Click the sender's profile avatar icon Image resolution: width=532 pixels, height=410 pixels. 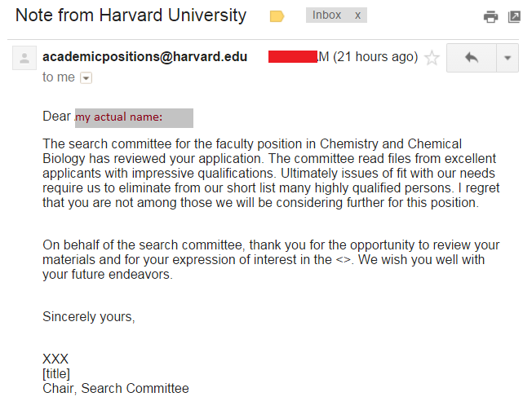pyautogui.click(x=24, y=58)
